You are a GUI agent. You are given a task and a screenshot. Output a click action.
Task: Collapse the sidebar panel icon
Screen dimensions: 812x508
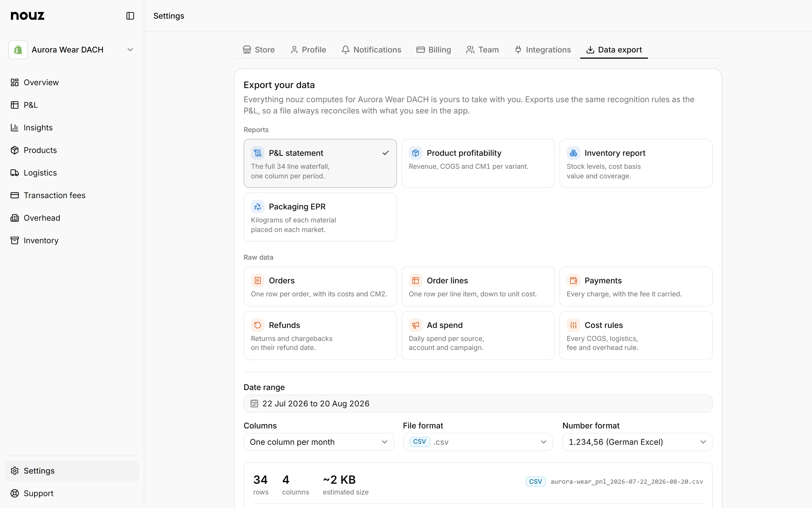tap(130, 16)
